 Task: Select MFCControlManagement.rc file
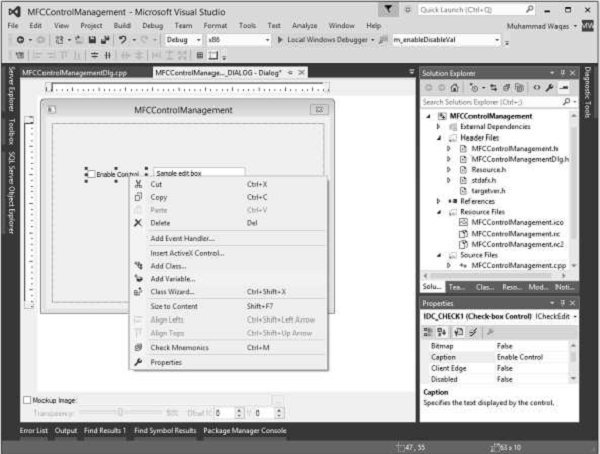pyautogui.click(x=515, y=234)
